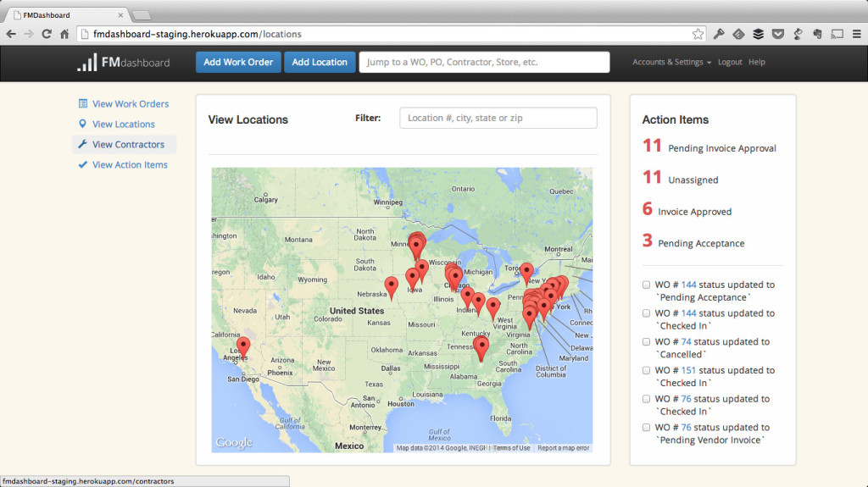
Task: Click Report a map error link
Action: 563,448
